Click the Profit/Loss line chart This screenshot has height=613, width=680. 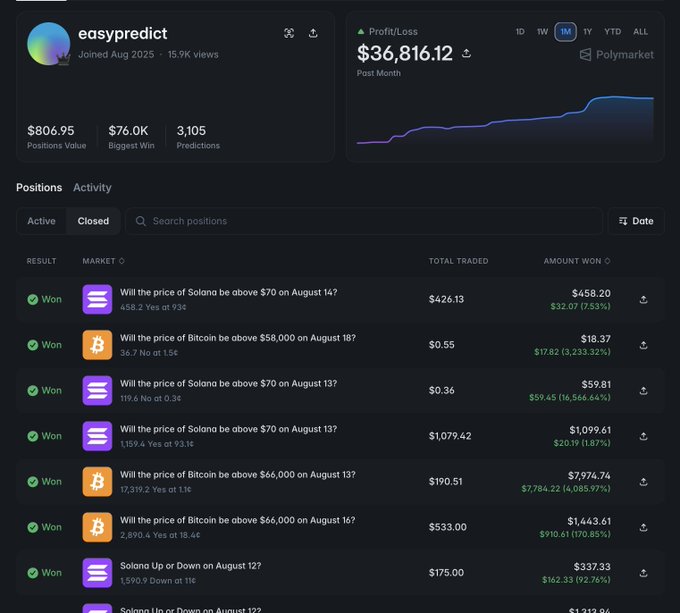[x=505, y=119]
